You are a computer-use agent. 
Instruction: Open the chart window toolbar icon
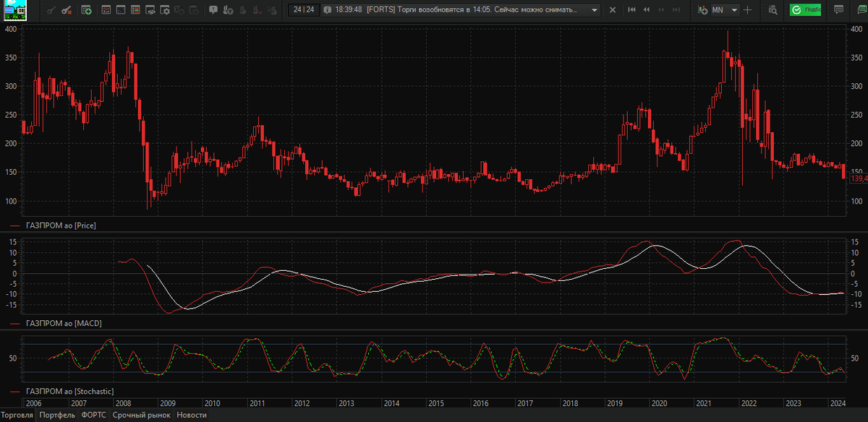pyautogui.click(x=106, y=10)
